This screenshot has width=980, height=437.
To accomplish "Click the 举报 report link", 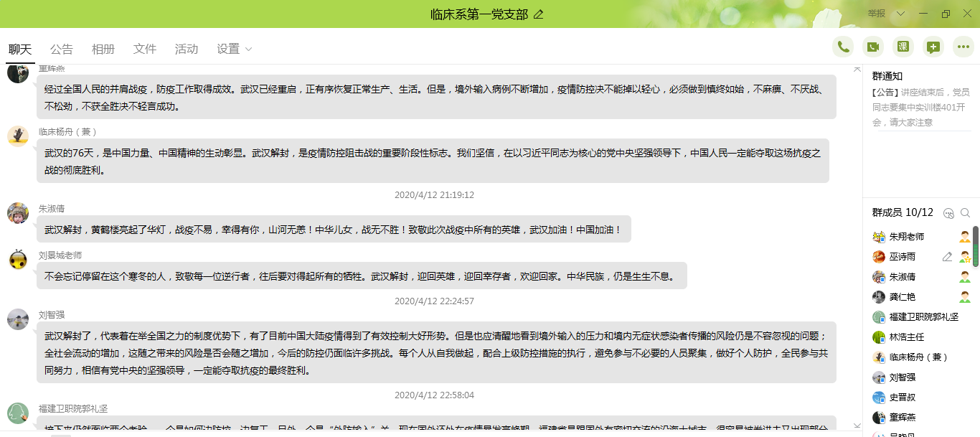I will (x=876, y=14).
